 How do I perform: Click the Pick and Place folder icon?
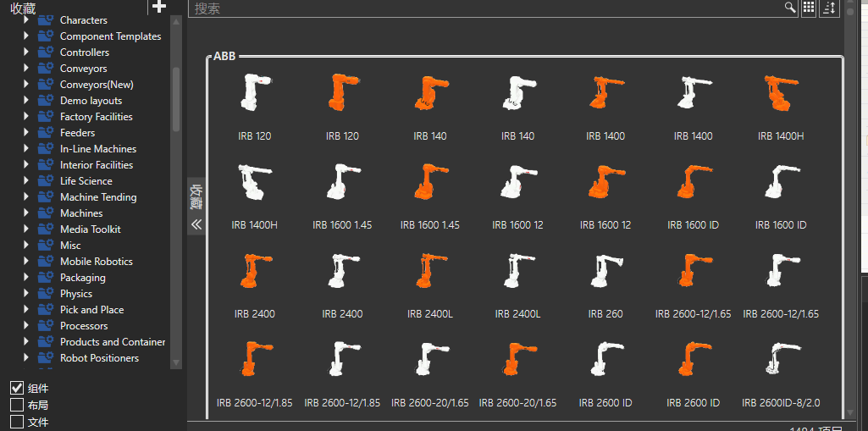[46, 310]
